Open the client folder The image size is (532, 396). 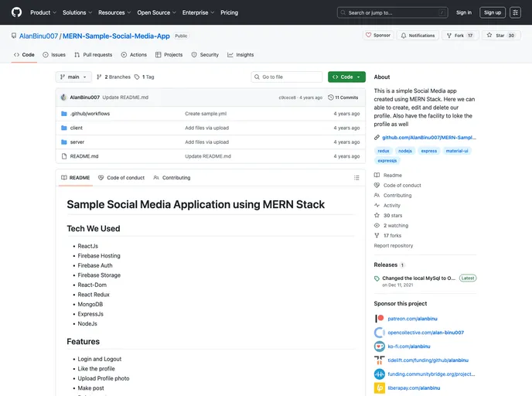77,128
